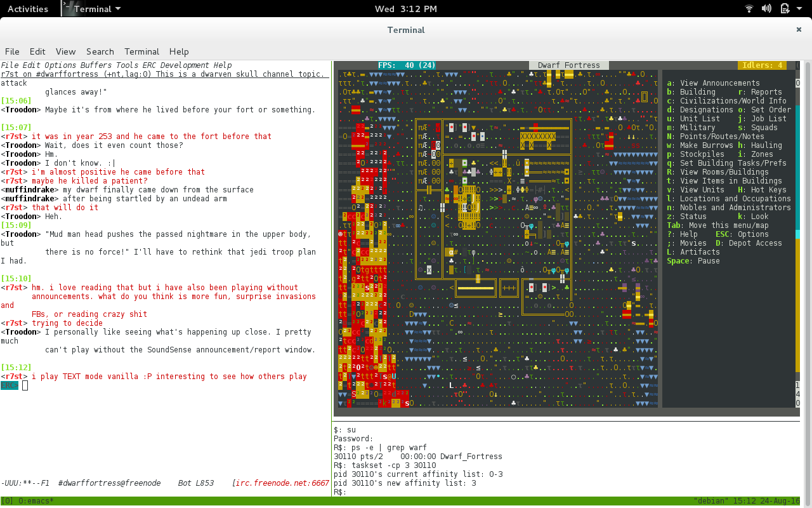Image resolution: width=812 pixels, height=508 pixels.
Task: Select 'h: Hauling' menu entry
Action: [x=760, y=145]
